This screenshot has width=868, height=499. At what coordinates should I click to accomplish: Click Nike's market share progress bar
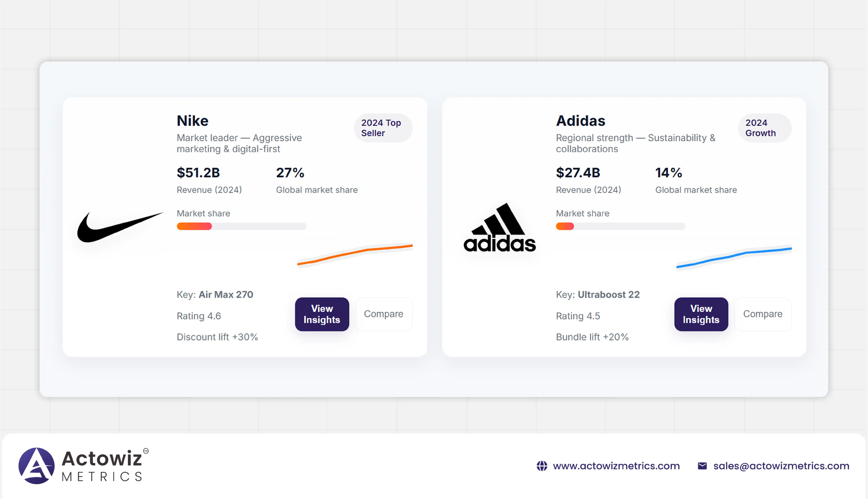(241, 226)
